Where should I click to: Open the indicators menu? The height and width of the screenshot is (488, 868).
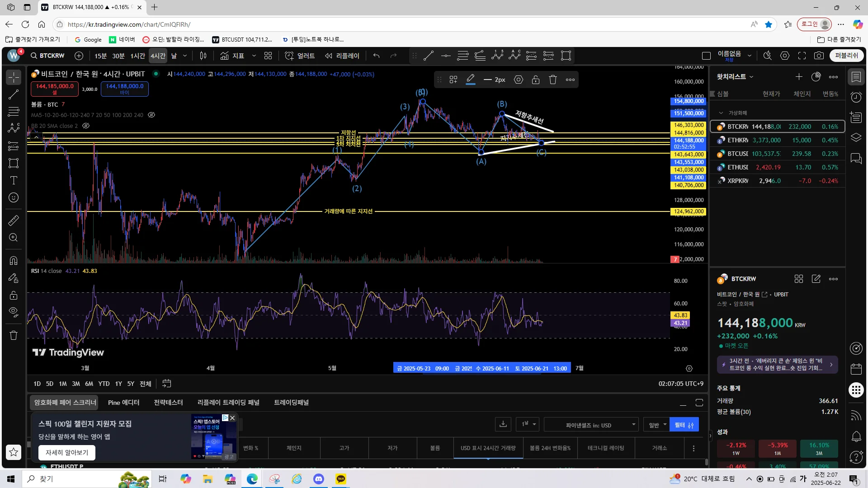[x=232, y=56]
